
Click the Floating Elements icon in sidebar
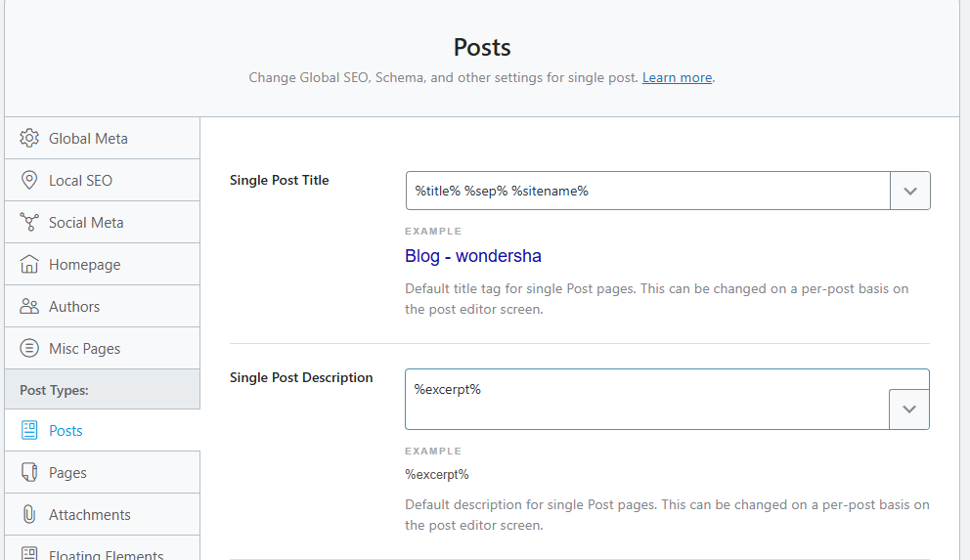[x=29, y=553]
